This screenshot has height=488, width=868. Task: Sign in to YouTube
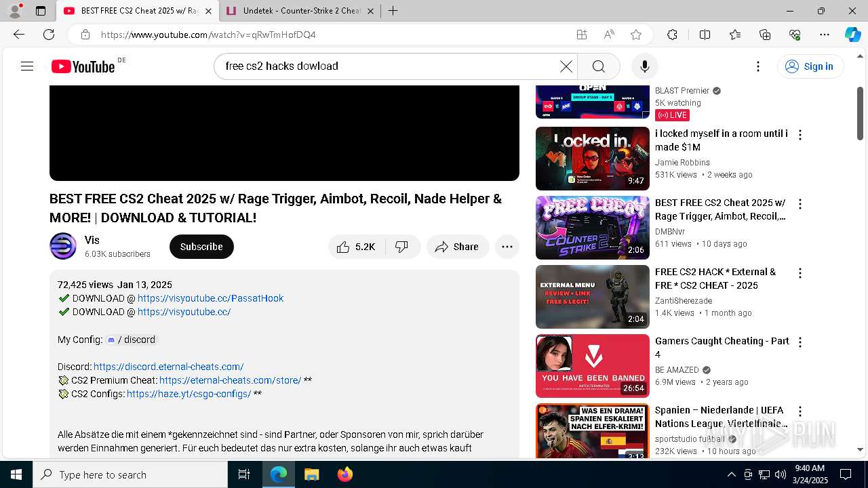coord(810,66)
